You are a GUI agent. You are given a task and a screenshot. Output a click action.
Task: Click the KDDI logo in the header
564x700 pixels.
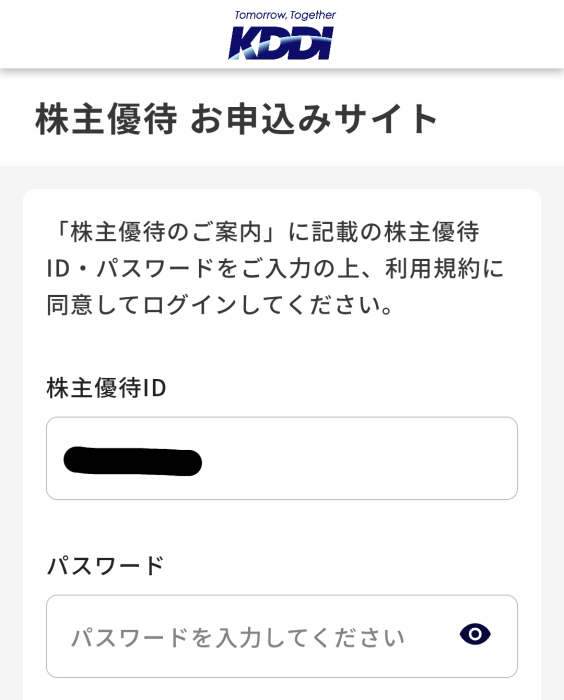tap(281, 43)
